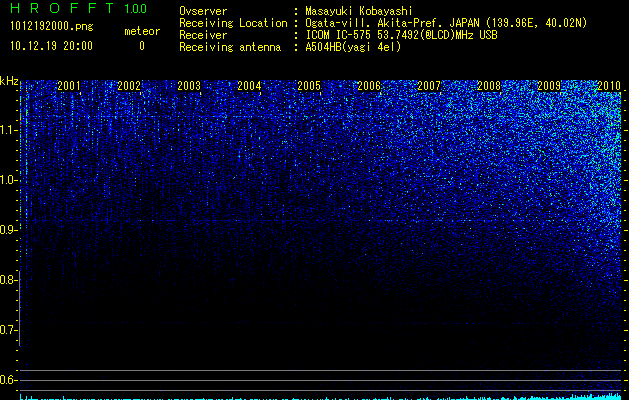629x400 pixels.
Task: Click the 2005 time marker
Action: [x=309, y=85]
